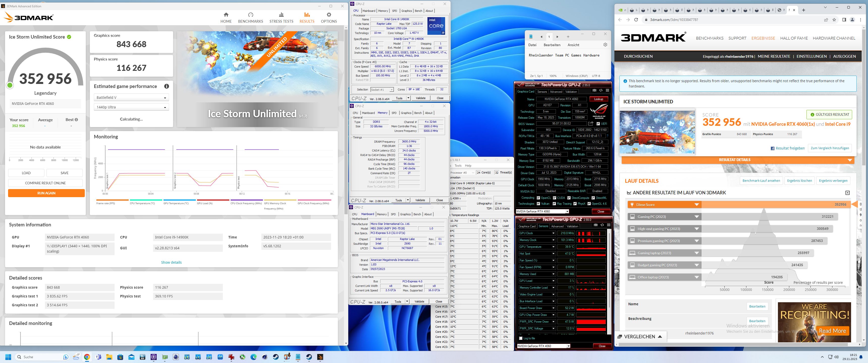Open the Windows Start menu

pos(8,357)
